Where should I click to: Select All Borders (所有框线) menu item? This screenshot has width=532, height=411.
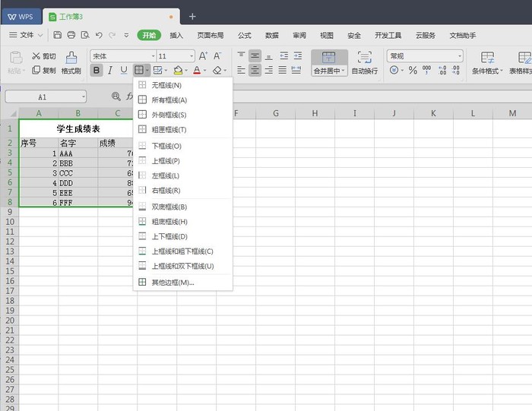tap(169, 100)
